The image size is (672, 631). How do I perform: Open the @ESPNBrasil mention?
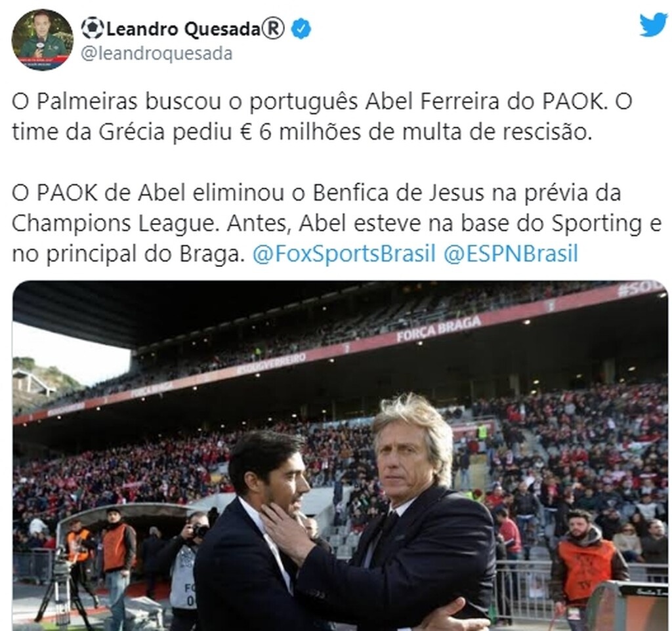click(x=511, y=253)
